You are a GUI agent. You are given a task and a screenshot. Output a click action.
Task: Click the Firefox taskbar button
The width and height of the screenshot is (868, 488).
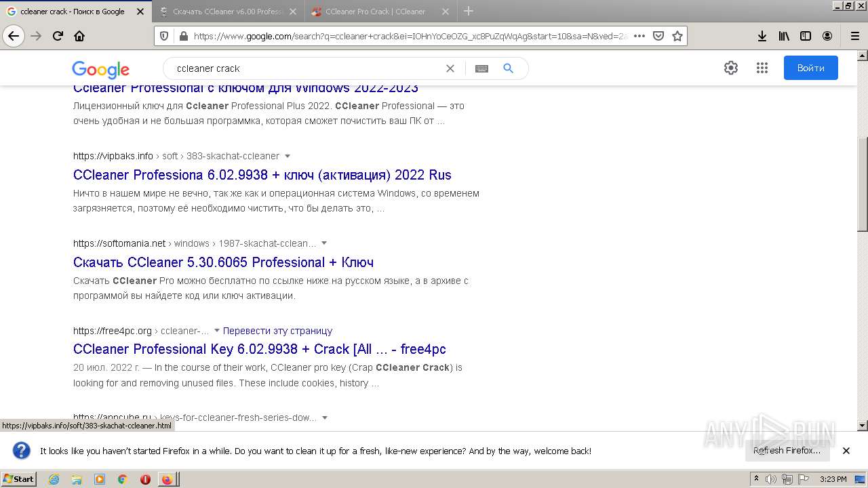(x=167, y=479)
